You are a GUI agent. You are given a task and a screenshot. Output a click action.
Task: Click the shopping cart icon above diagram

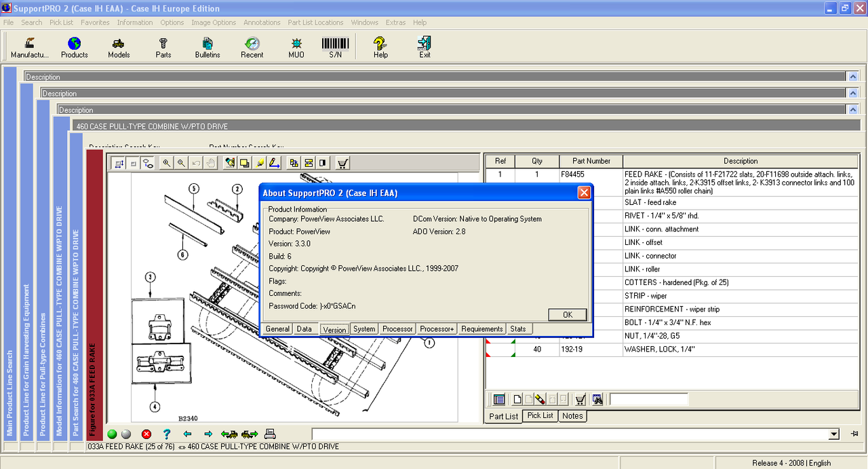click(x=342, y=163)
